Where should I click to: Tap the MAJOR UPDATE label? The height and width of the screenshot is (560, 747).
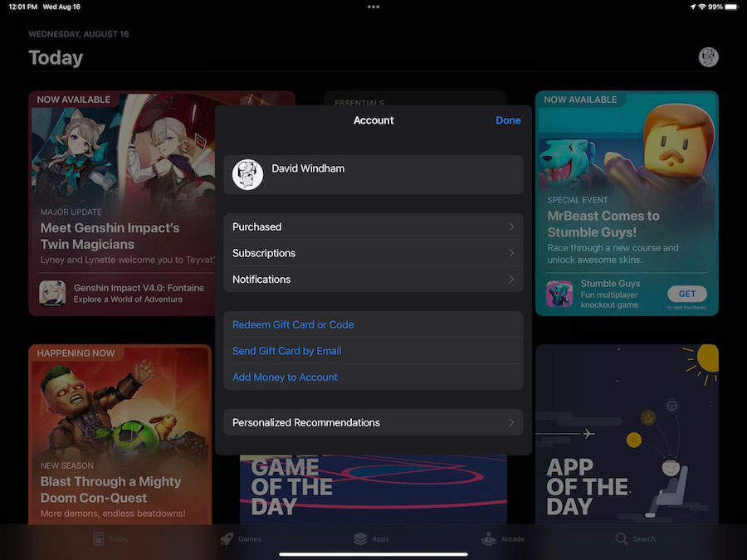click(71, 212)
